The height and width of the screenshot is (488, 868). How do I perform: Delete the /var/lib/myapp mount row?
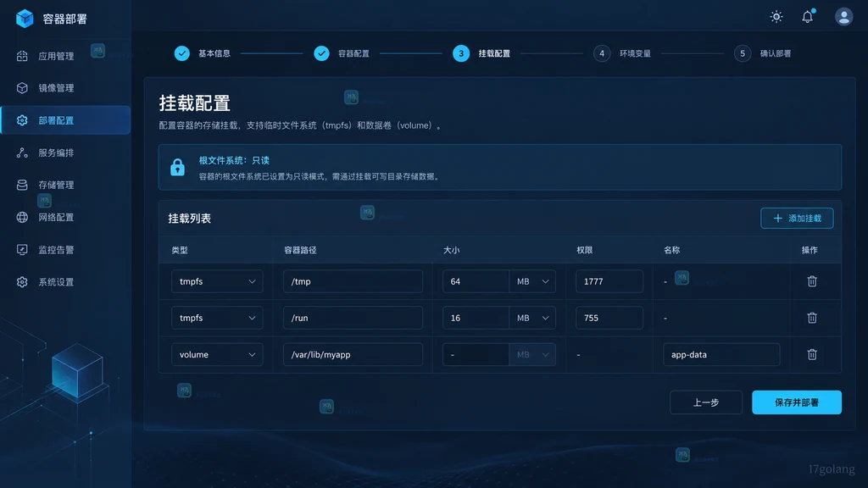click(811, 354)
